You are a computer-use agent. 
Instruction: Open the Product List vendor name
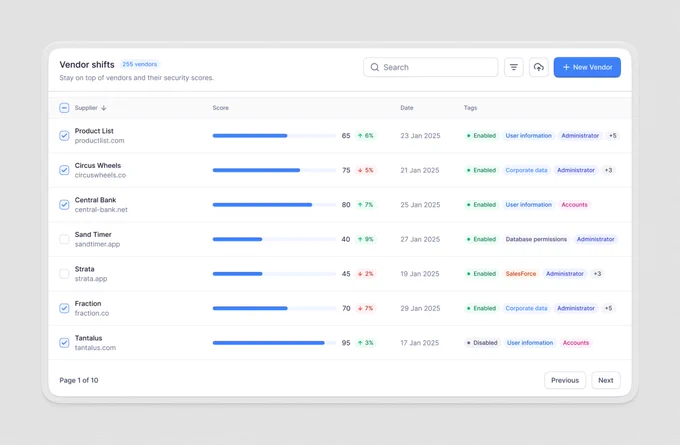tap(94, 131)
